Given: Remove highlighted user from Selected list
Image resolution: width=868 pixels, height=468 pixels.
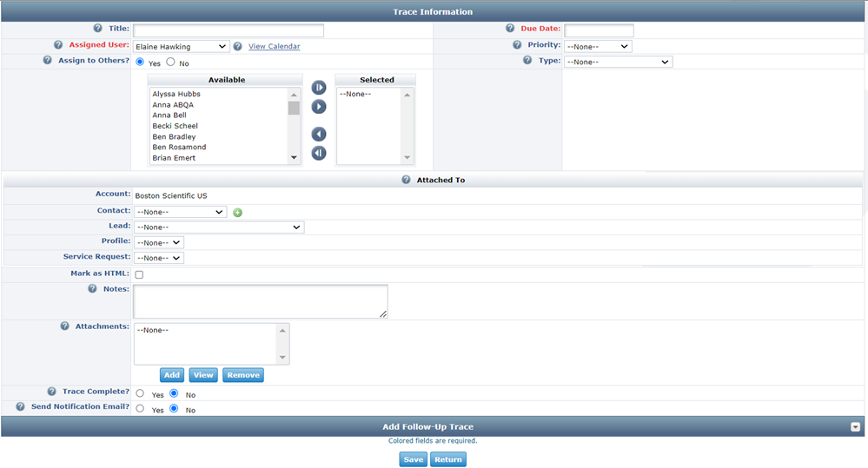Looking at the screenshot, I should coord(319,134).
